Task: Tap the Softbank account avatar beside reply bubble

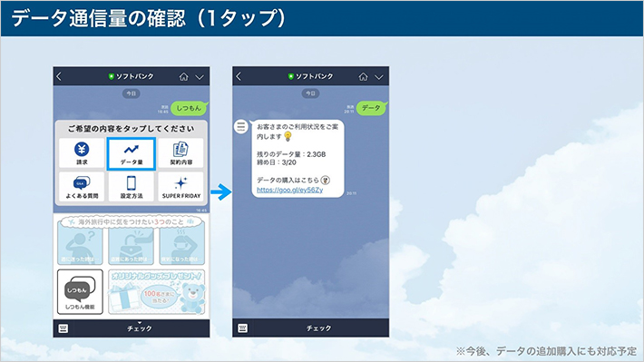Action: [241, 126]
